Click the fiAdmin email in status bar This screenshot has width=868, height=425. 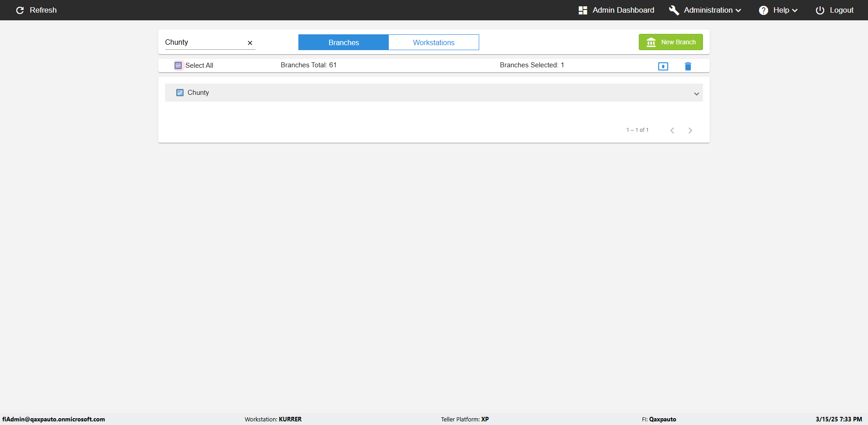pos(54,419)
